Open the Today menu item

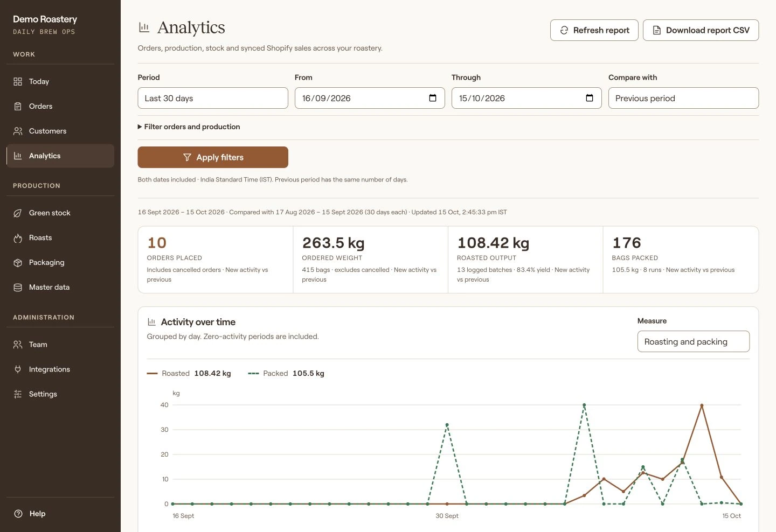(60, 81)
